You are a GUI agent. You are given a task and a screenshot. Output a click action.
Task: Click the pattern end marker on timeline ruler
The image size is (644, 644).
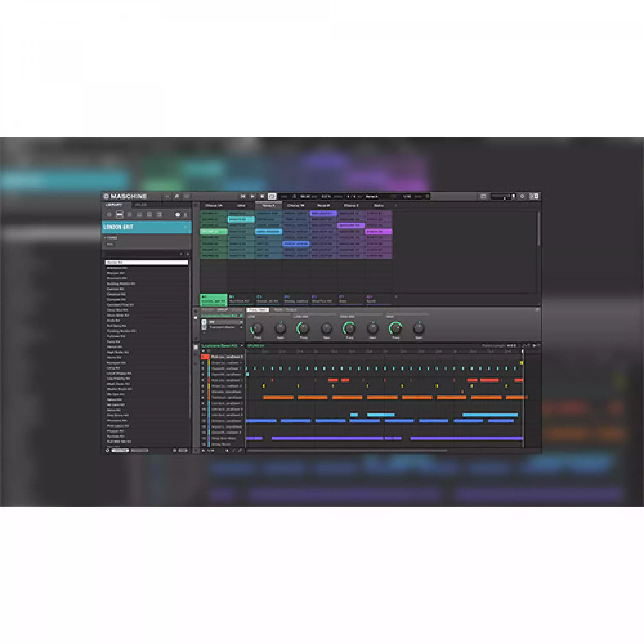point(522,351)
